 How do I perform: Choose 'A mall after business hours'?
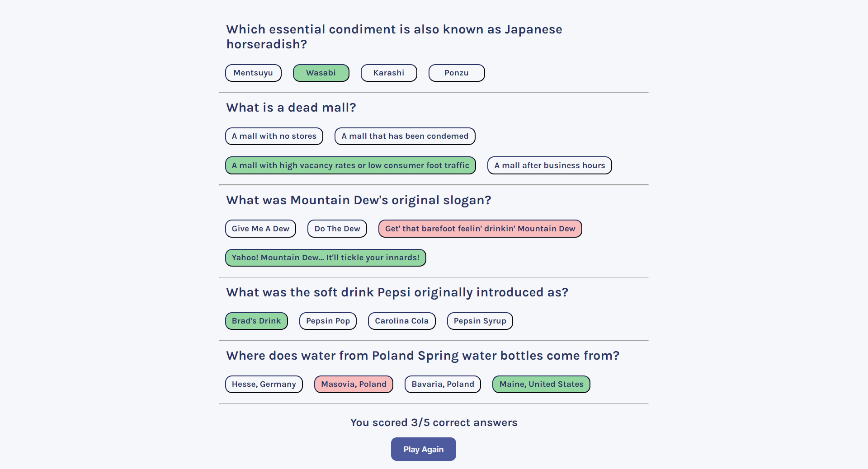tap(549, 165)
